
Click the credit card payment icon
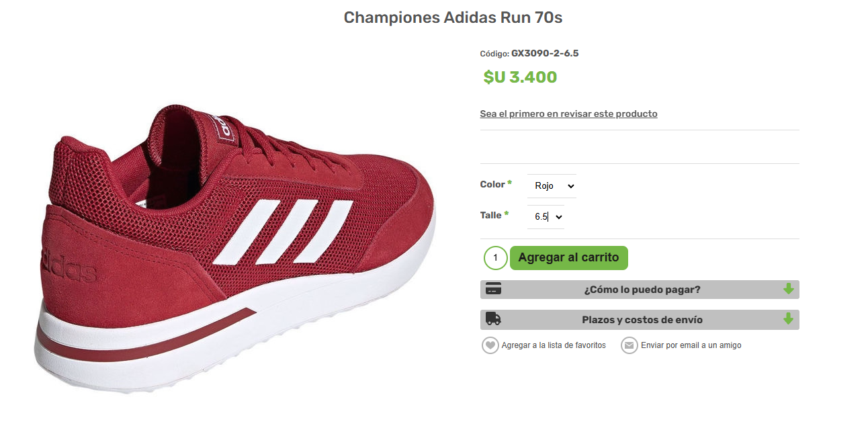pos(493,290)
